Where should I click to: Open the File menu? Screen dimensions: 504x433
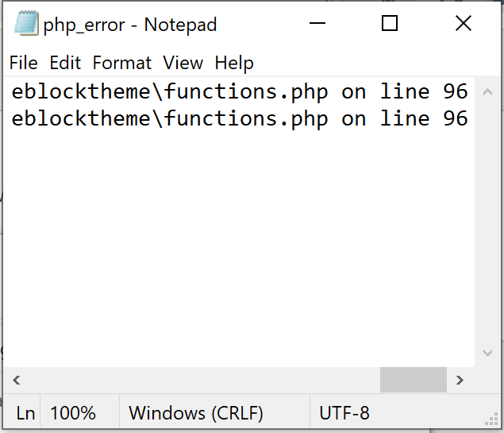click(x=24, y=63)
